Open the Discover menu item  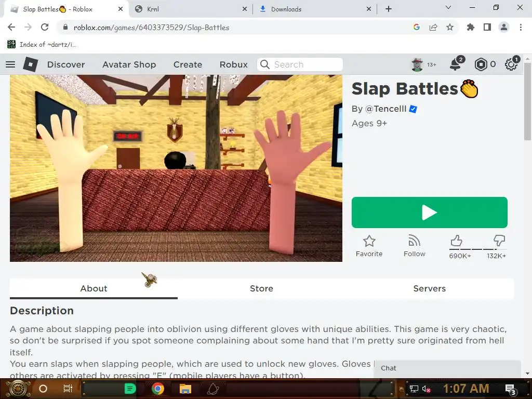pos(66,64)
